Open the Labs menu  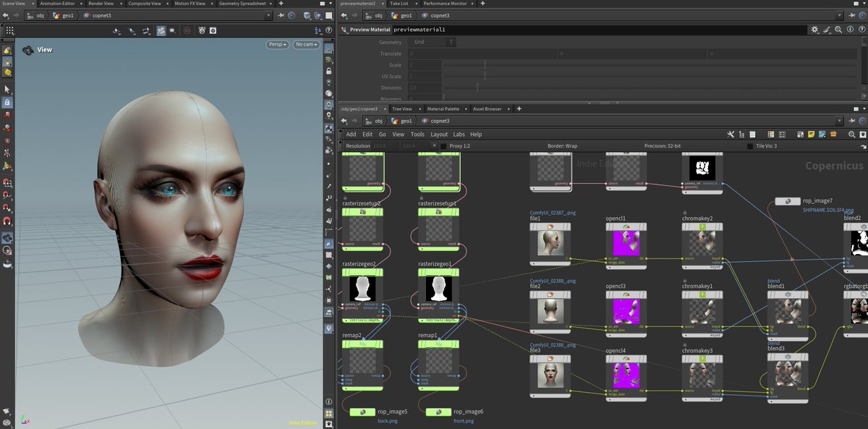459,135
